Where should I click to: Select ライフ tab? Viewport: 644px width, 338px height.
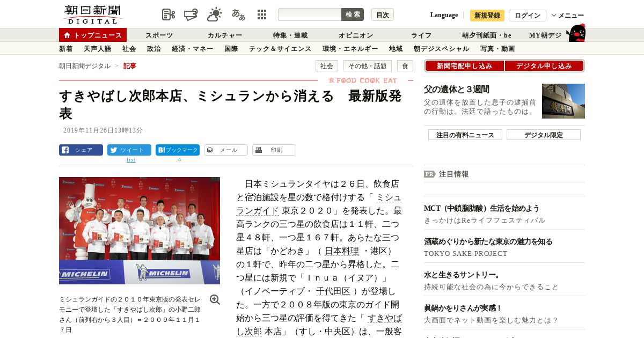point(421,35)
